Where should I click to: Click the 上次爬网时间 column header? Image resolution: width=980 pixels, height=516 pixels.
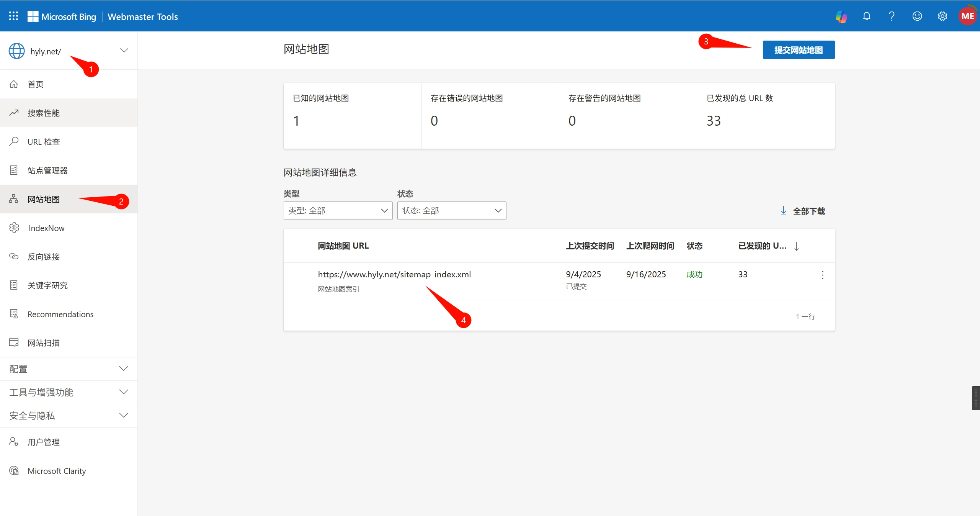point(650,246)
